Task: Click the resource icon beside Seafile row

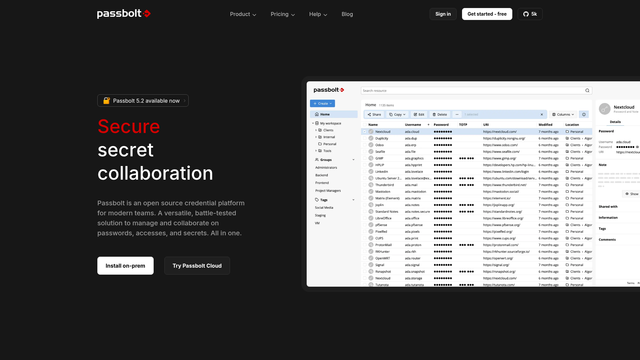Action: (x=371, y=151)
